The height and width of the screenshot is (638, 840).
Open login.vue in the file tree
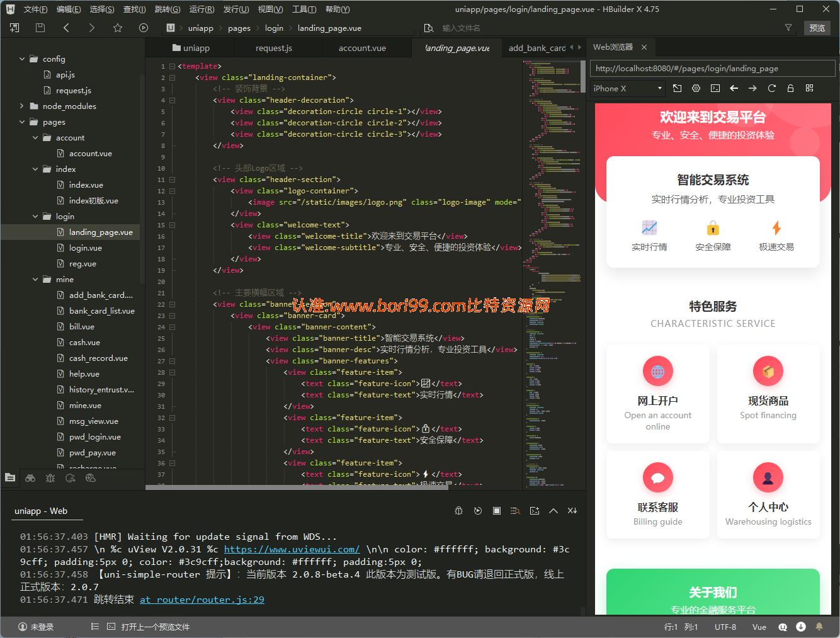tap(86, 248)
